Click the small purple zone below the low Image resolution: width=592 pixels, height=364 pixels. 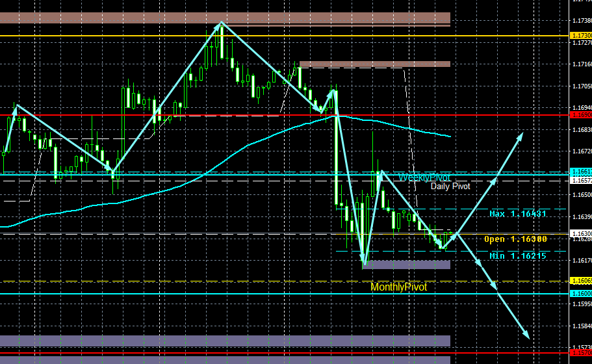(407, 265)
